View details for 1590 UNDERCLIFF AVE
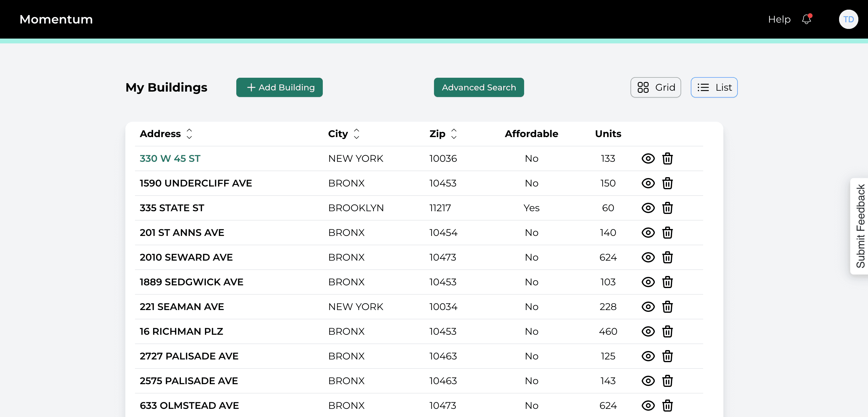The image size is (868, 417). 648,183
